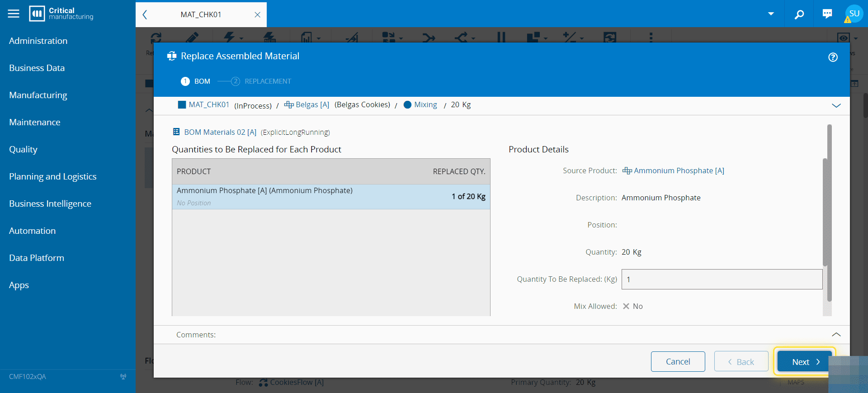Open the Manufacturing menu

(38, 95)
